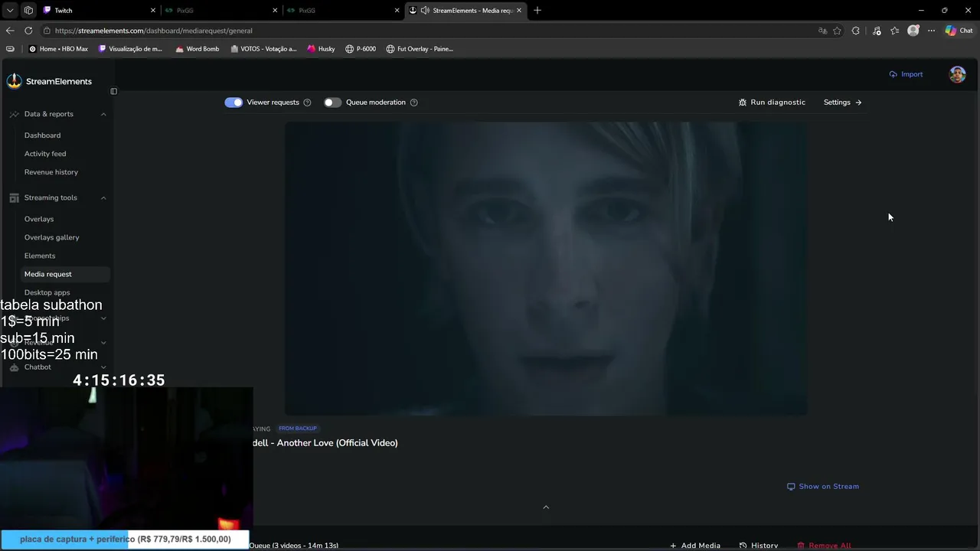Mute the StreamElements tab audio icon
The width and height of the screenshot is (980, 551).
point(425,11)
